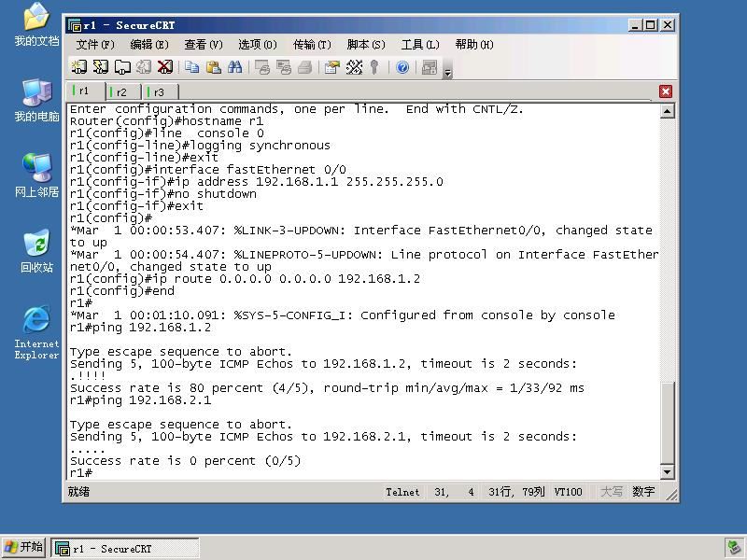Open the 传输(T) menu
This screenshot has height=560, width=747.
click(x=312, y=45)
